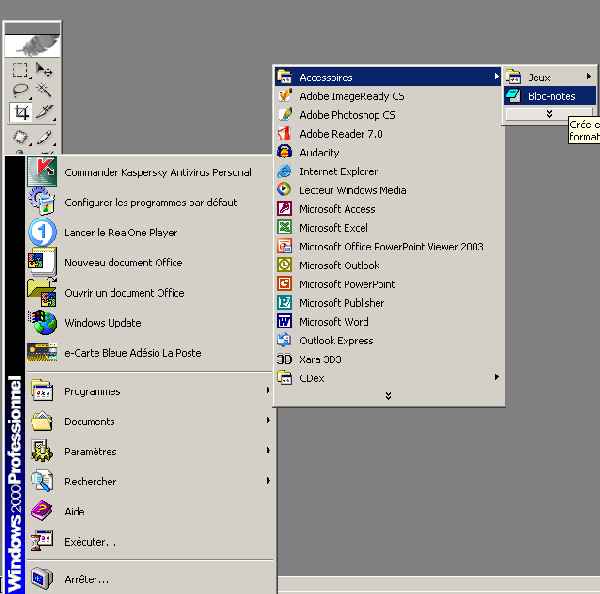Screen dimensions: 600x594
Task: Click the Microsoft Publisher icon
Action: (284, 303)
